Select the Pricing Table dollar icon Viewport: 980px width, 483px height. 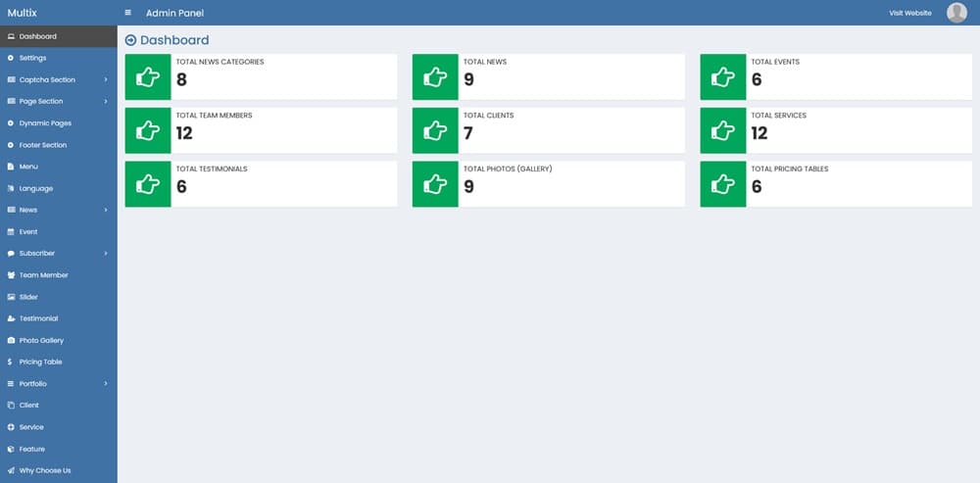(x=10, y=362)
